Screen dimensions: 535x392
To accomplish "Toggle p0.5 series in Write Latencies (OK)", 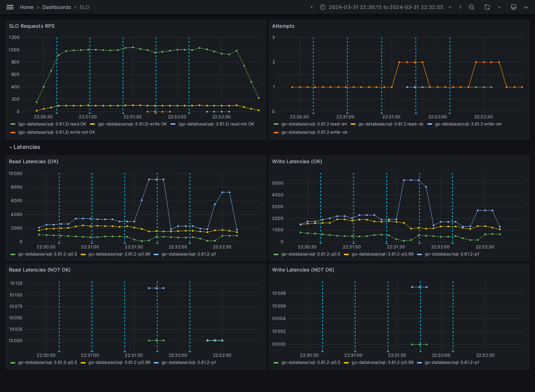I will pyautogui.click(x=311, y=254).
